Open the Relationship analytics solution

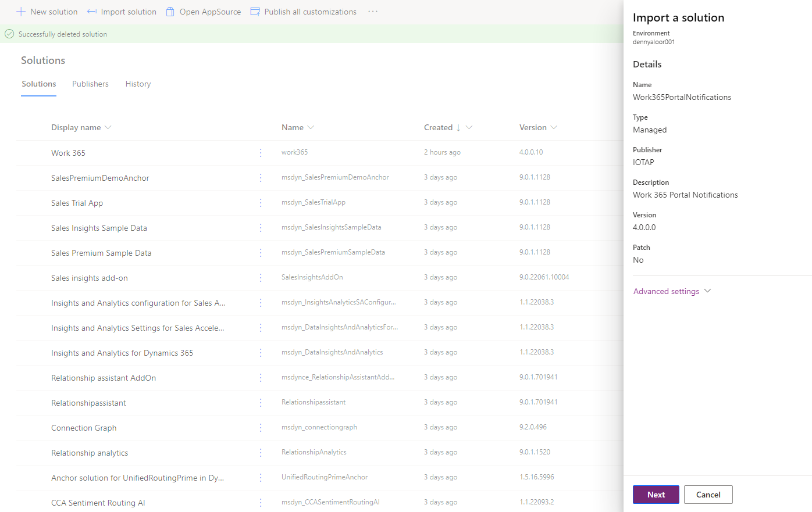[x=90, y=453]
